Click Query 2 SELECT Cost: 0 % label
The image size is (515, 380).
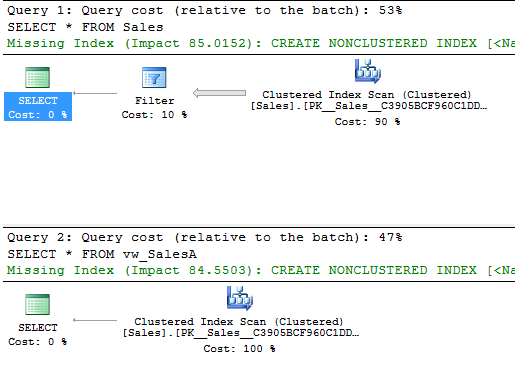coord(38,335)
